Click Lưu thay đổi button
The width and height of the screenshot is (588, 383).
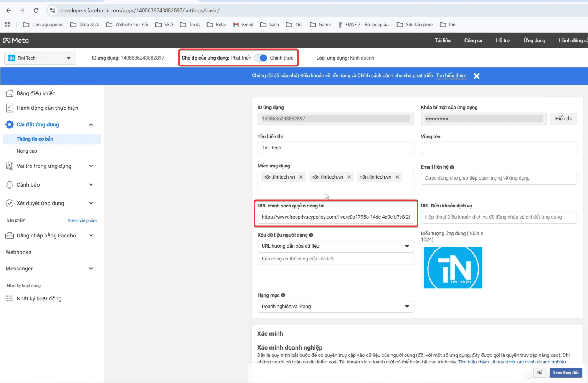[x=566, y=373]
